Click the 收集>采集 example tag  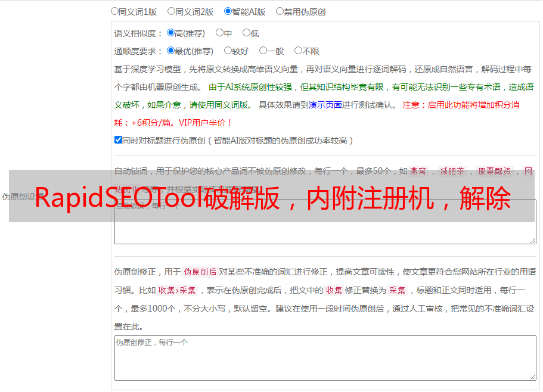(177, 290)
